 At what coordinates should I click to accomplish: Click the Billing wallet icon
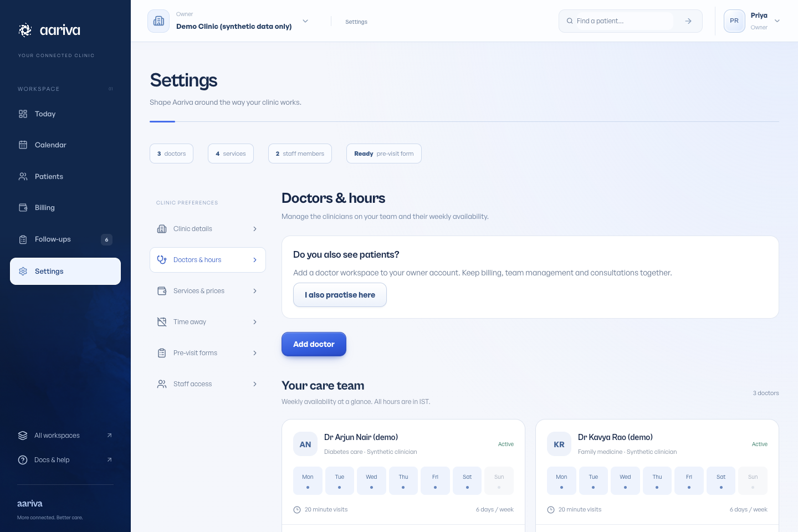pos(23,207)
